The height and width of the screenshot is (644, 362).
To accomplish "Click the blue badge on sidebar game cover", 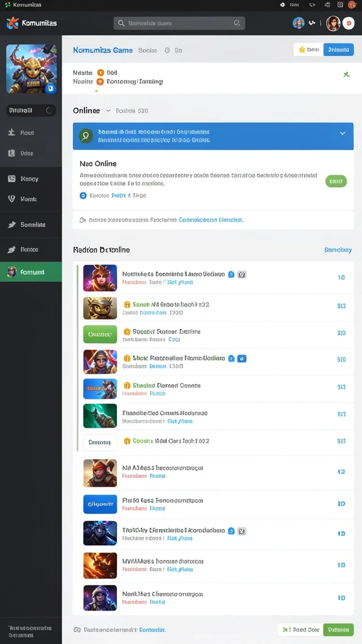I will [x=50, y=88].
